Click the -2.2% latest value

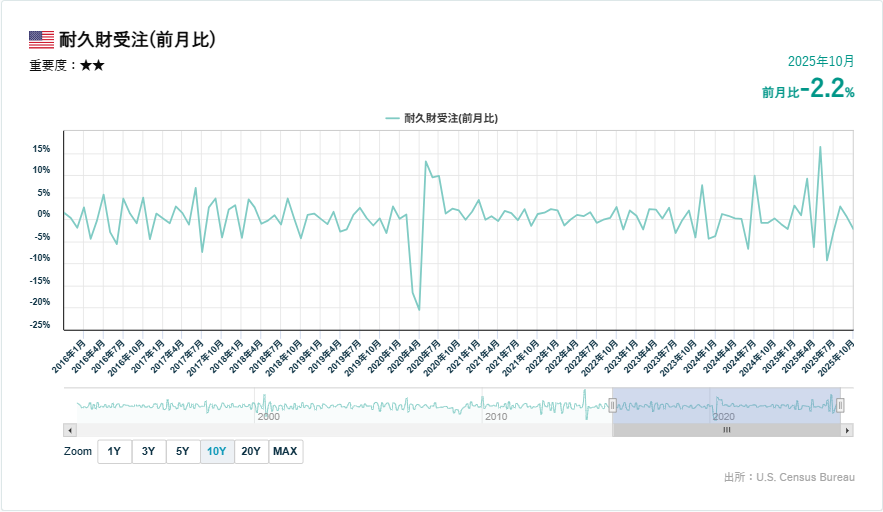tap(828, 89)
